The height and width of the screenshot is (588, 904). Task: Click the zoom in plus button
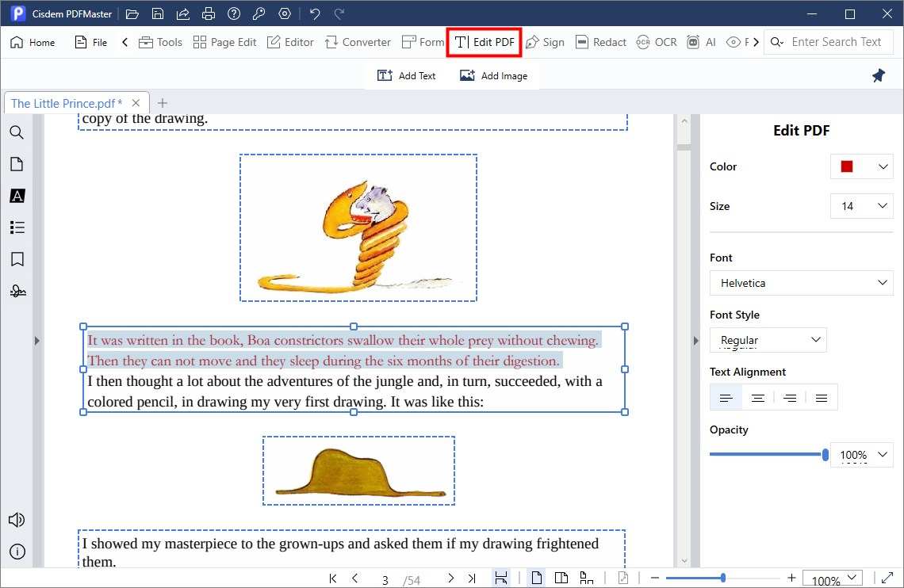click(791, 578)
